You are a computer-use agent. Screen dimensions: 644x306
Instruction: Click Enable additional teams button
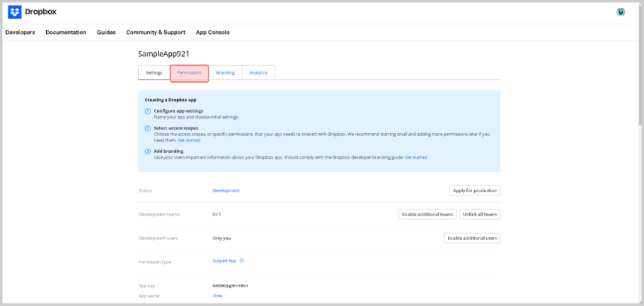[427, 214]
